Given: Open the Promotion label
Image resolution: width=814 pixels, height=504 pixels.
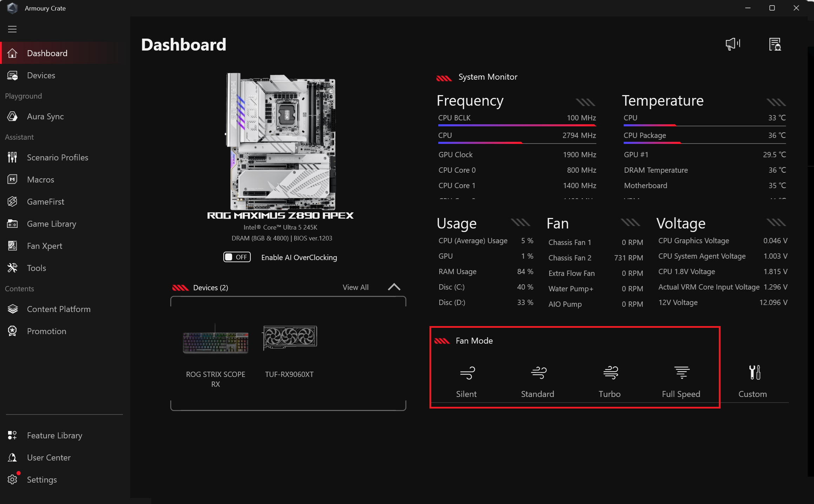Looking at the screenshot, I should (x=47, y=331).
